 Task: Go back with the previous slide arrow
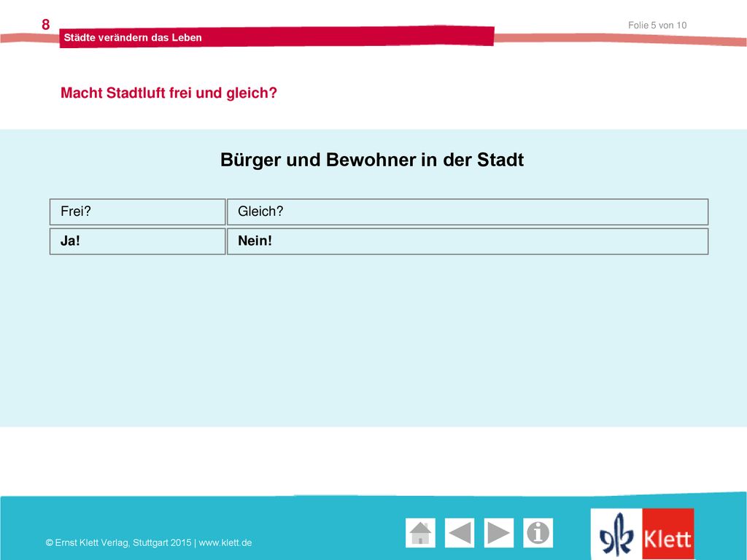click(460, 533)
